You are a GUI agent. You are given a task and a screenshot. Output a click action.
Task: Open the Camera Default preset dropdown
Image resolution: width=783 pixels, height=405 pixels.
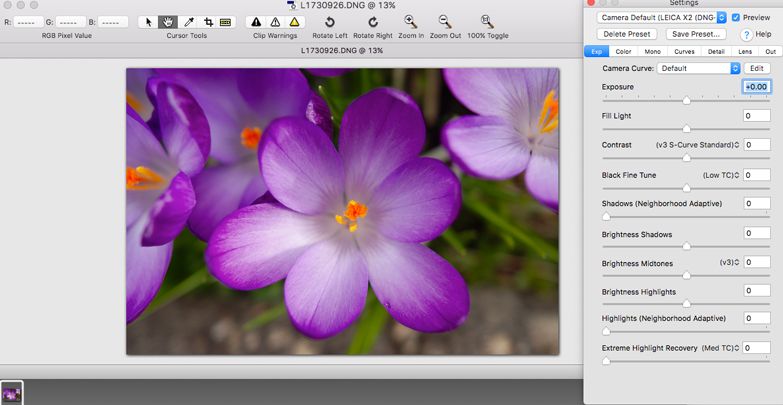tap(661, 17)
